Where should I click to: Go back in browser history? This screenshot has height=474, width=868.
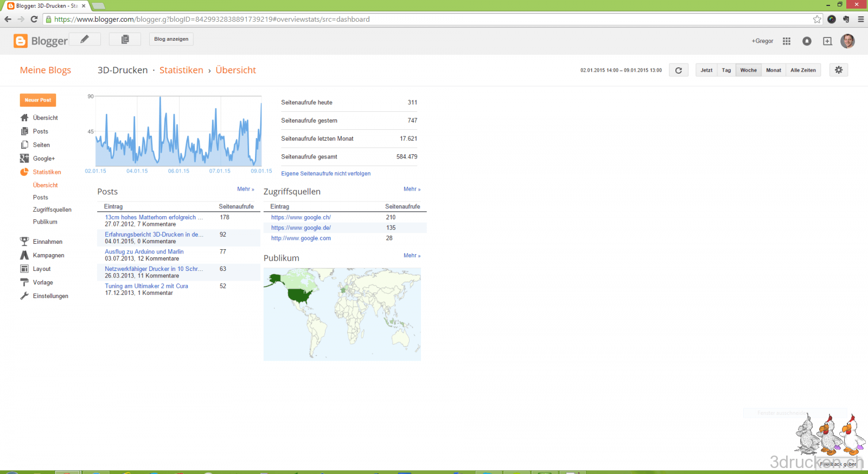point(8,19)
